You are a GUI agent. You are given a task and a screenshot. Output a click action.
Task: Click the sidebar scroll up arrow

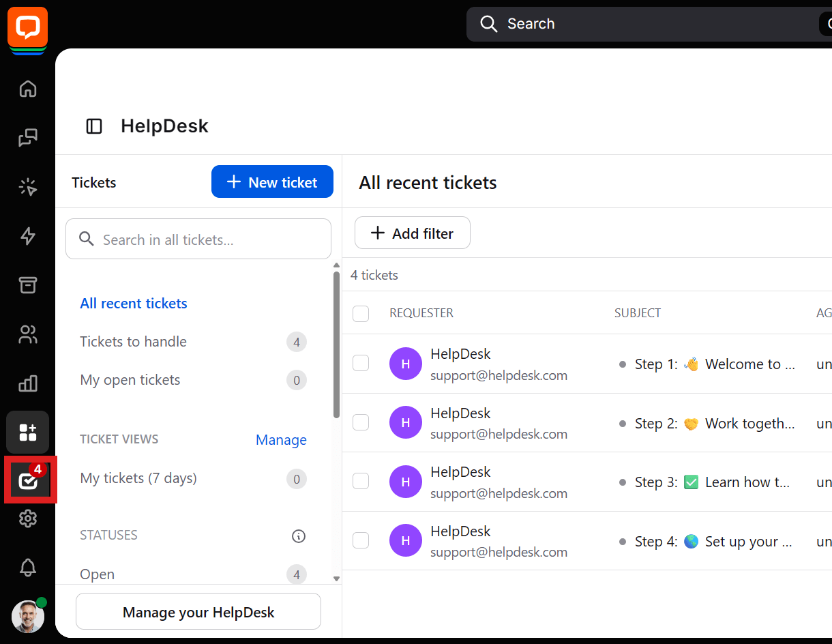[x=336, y=265]
